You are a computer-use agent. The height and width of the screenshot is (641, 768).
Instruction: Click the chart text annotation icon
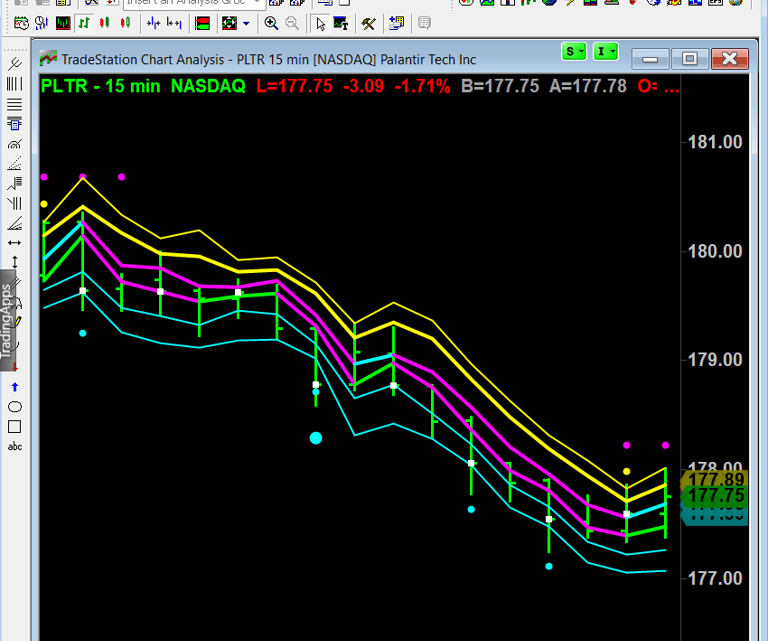point(340,23)
